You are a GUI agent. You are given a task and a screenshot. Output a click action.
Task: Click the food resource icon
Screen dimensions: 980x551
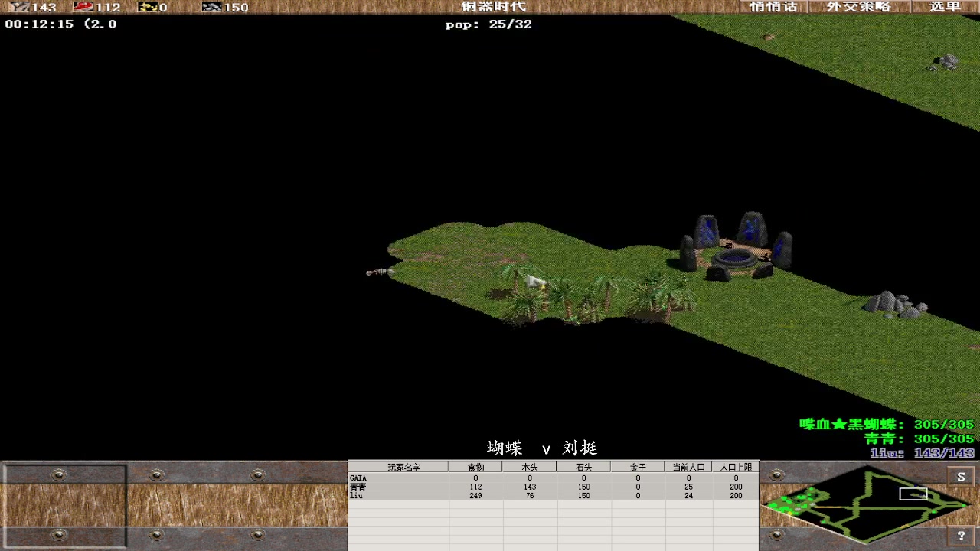(x=83, y=7)
